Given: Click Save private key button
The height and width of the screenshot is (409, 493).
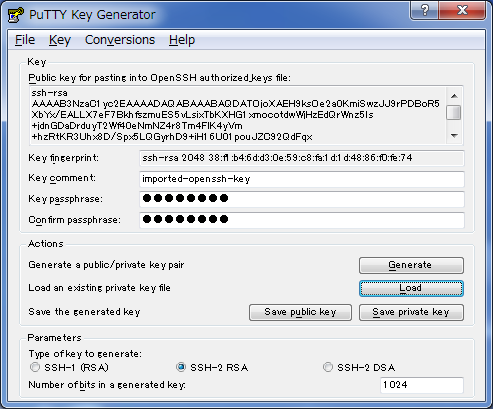Looking at the screenshot, I should [x=411, y=312].
